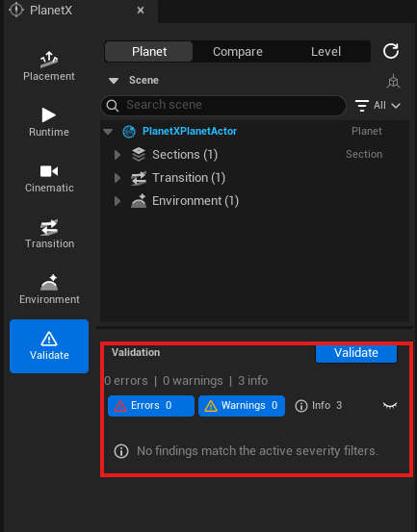Collapse the Scene section header
The width and height of the screenshot is (417, 532).
(x=113, y=81)
